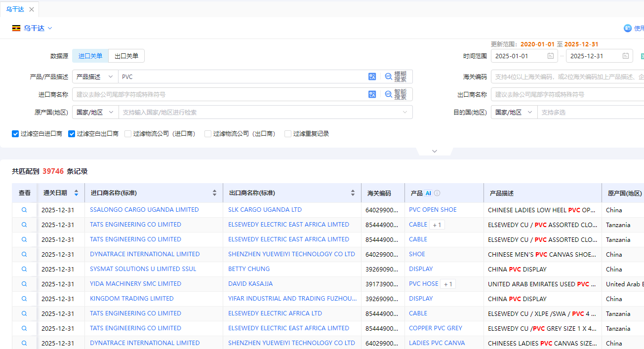Click the AI icon in the 产品 column header
644x349 pixels.
pos(428,193)
